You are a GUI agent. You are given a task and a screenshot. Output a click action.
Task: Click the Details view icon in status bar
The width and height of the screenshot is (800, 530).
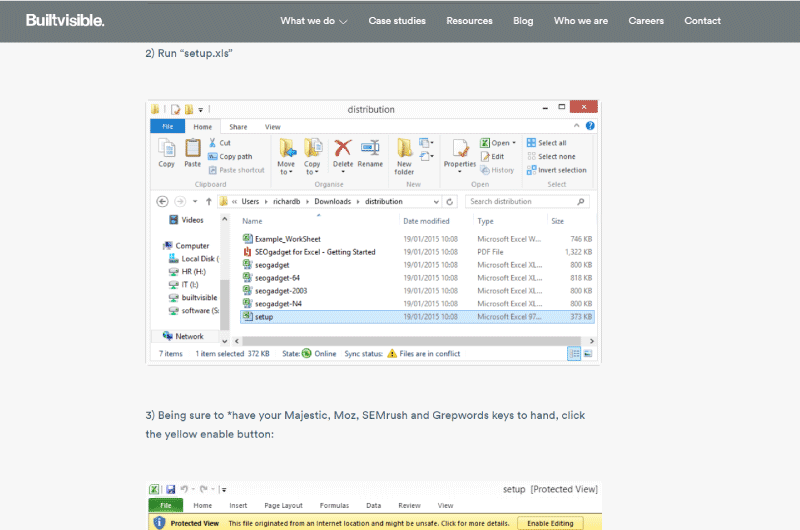click(x=574, y=354)
